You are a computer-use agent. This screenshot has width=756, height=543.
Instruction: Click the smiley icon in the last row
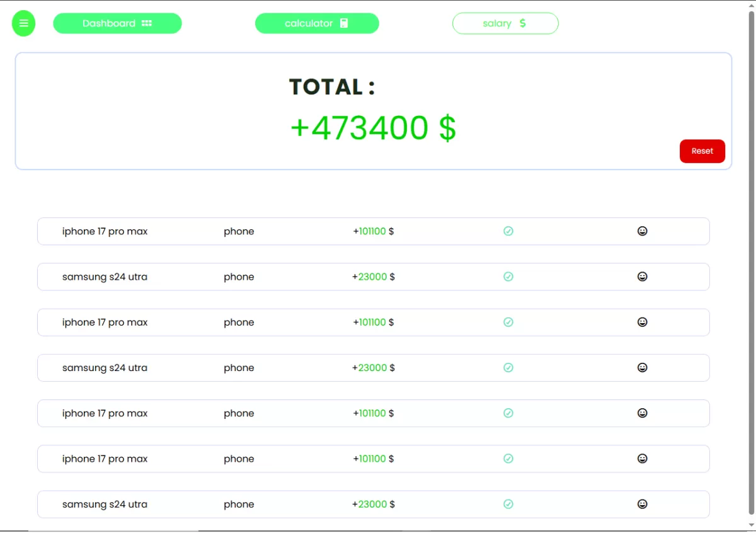pos(642,504)
